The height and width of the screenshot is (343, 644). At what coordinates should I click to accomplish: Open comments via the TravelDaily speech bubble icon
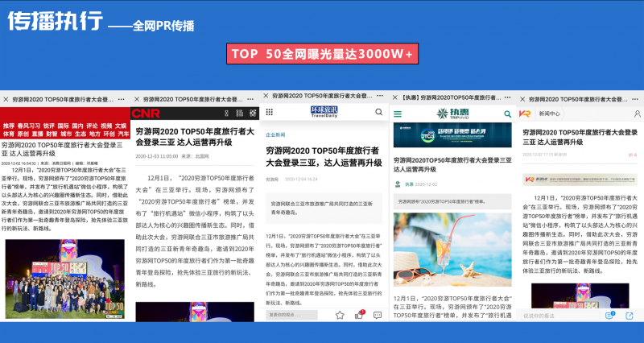[378, 316]
